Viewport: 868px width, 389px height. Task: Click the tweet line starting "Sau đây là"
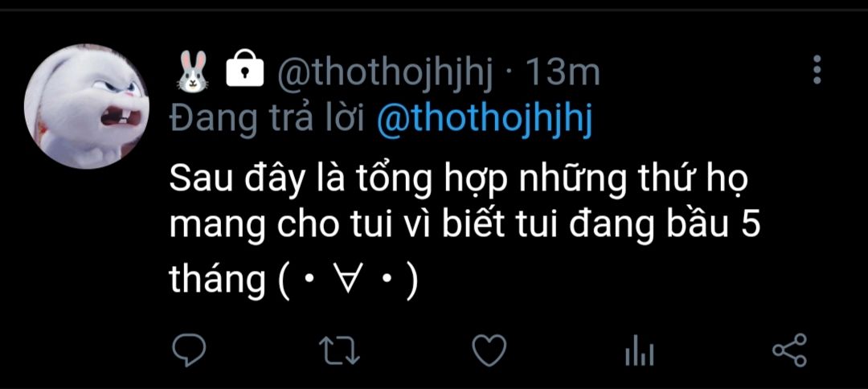(x=459, y=178)
